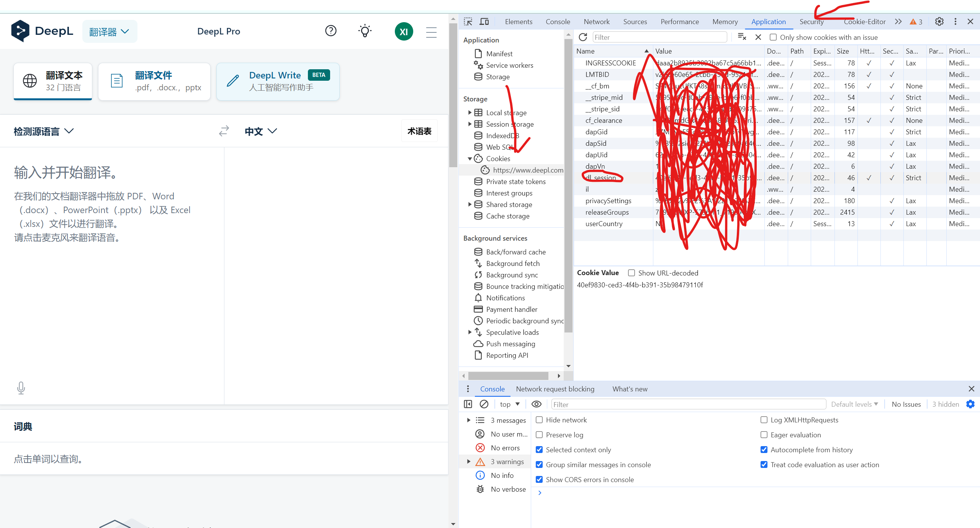Click the microphone icon for voice translation
The height and width of the screenshot is (528, 980).
coord(21,388)
